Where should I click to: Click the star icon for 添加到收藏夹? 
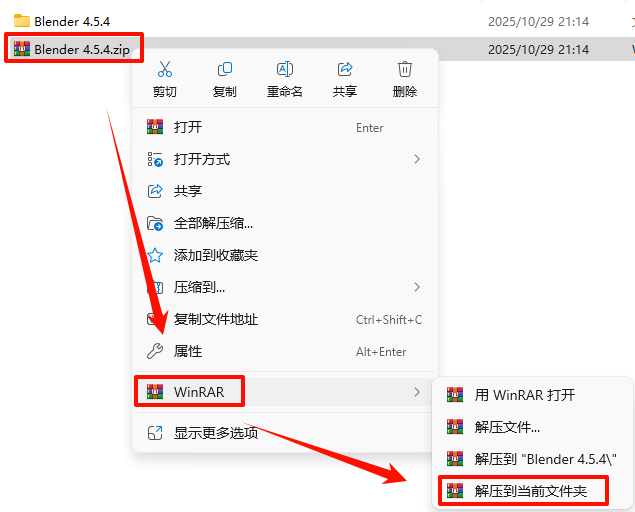[x=155, y=255]
